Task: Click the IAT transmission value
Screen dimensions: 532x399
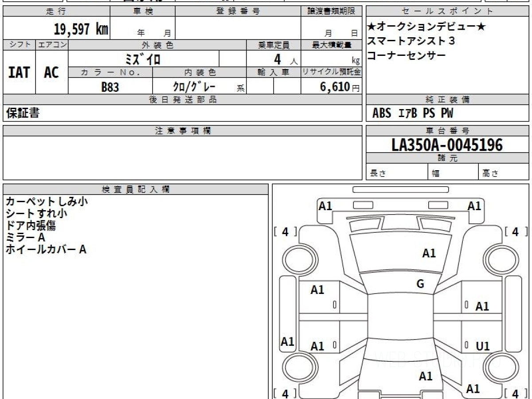Action: pyautogui.click(x=19, y=72)
